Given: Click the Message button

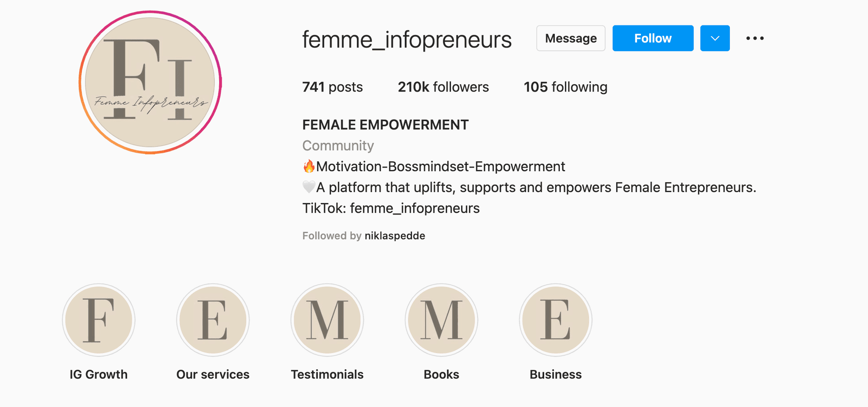Looking at the screenshot, I should click(x=571, y=38).
